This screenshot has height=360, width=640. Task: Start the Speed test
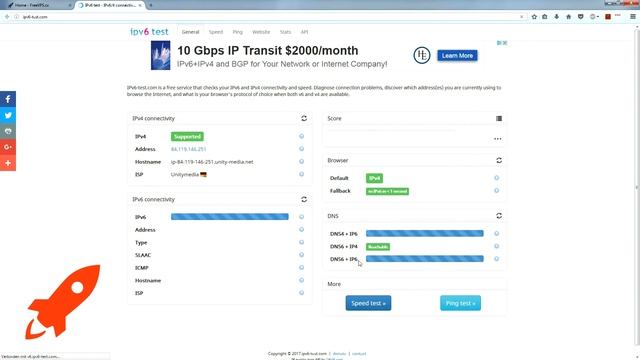(368, 303)
